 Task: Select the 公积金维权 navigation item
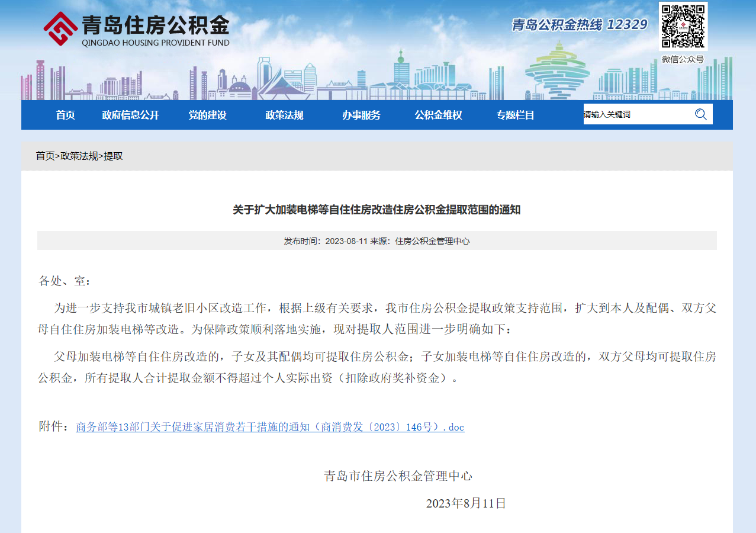click(438, 115)
